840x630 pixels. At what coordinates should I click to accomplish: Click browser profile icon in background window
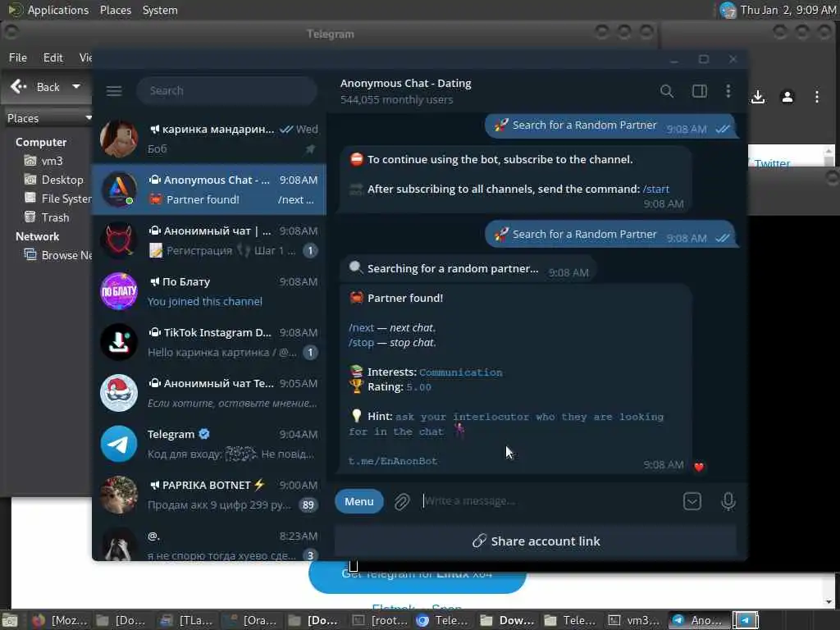pyautogui.click(x=787, y=97)
